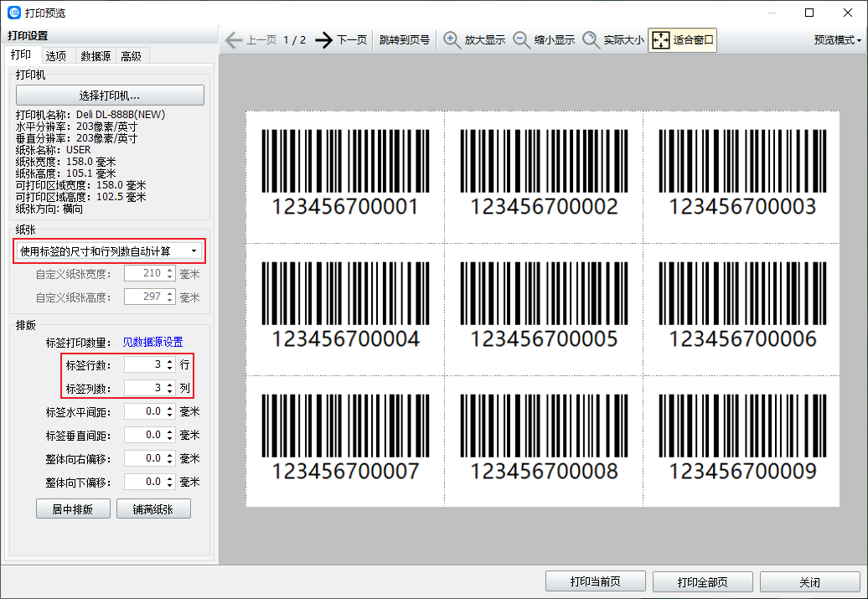Click the text 打印机名称: Deli DL-888B(NEW)
The height and width of the screenshot is (599, 868).
[x=90, y=115]
